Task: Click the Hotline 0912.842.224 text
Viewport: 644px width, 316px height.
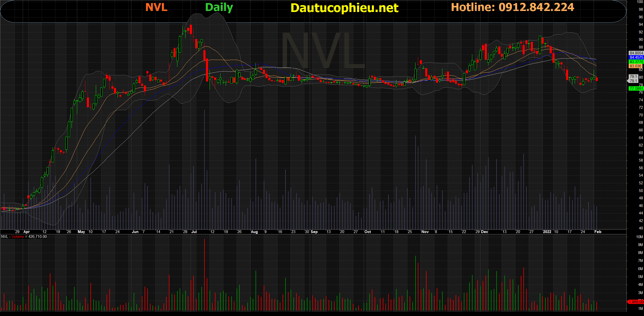Action: [x=512, y=7]
